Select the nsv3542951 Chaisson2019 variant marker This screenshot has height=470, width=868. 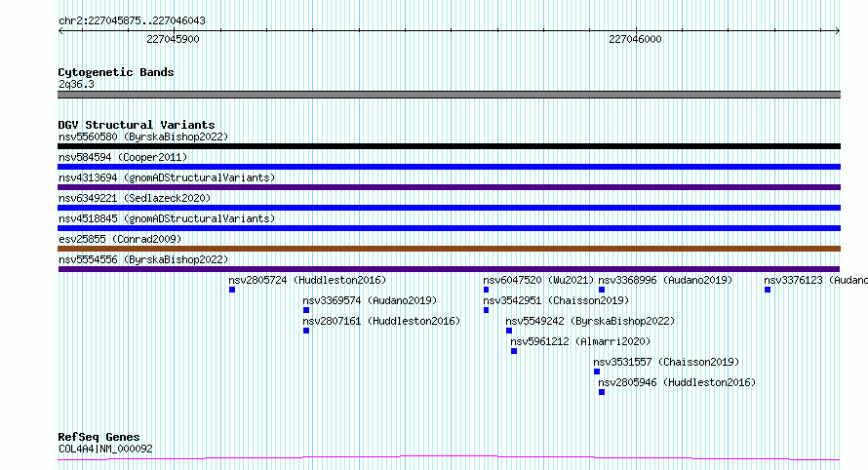click(x=486, y=310)
